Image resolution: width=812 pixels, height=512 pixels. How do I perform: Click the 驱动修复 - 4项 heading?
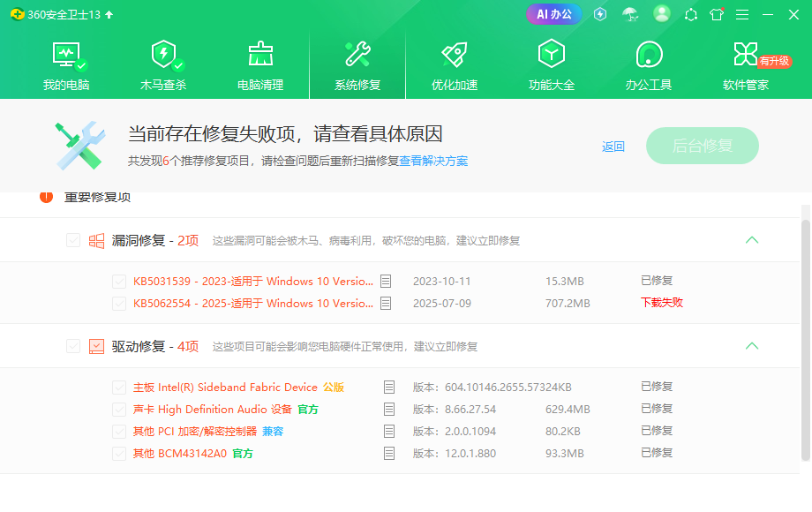pos(155,346)
